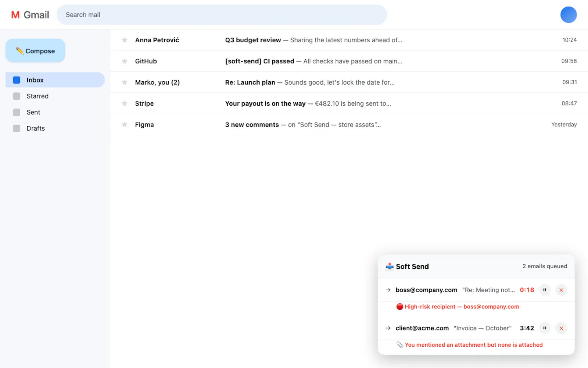Click the 0:18 countdown timer
The width and height of the screenshot is (588, 368).
[527, 290]
